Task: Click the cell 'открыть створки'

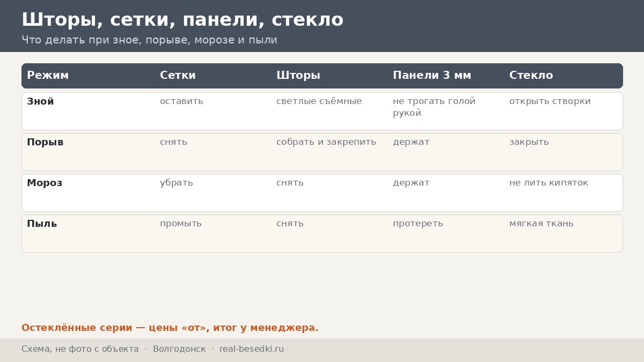Action: point(550,101)
